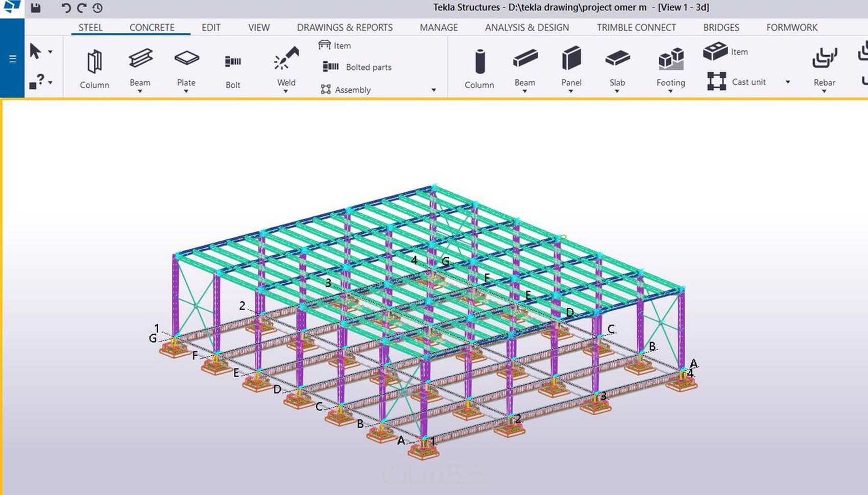Open the inquire tool dropdown arrow

coord(50,82)
